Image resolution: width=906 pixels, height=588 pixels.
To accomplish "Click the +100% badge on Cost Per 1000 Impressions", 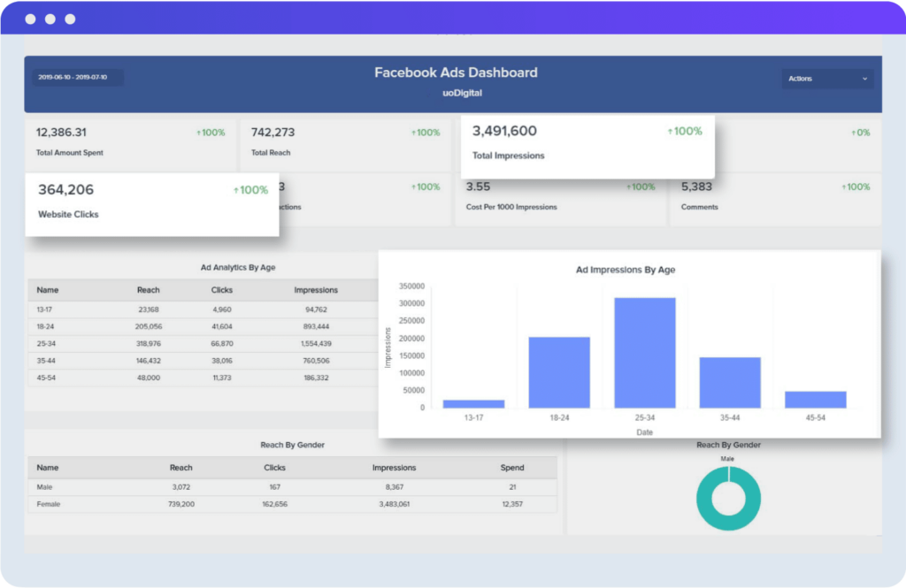I will pyautogui.click(x=641, y=187).
